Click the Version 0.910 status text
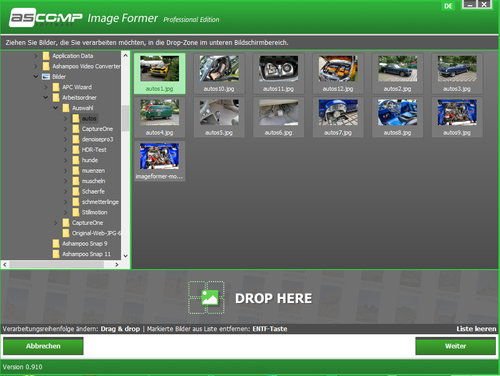The width and height of the screenshot is (500, 376). pos(22,367)
